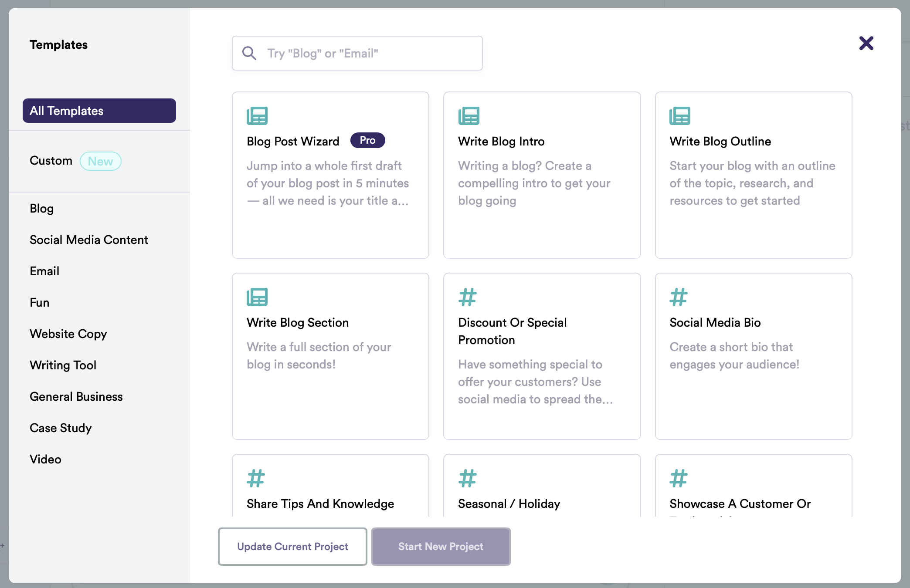Select the Email template category
This screenshot has height=588, width=910.
[x=44, y=271]
